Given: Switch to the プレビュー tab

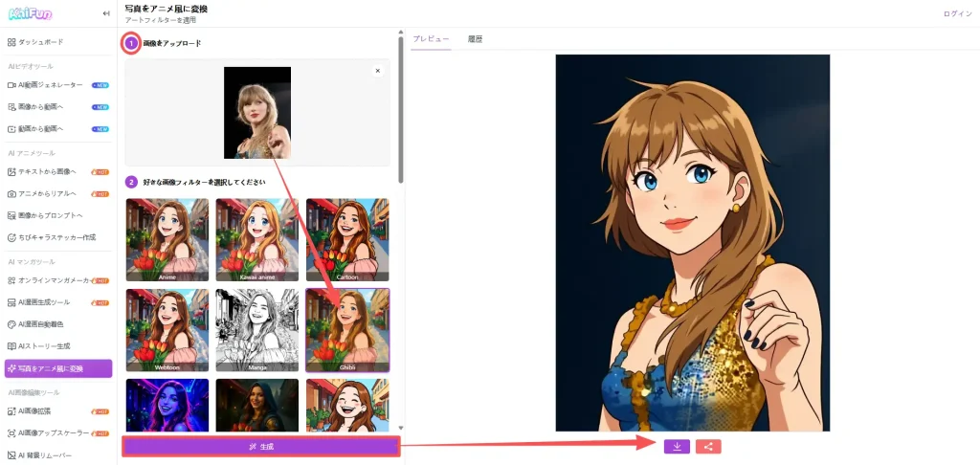Looking at the screenshot, I should click(x=431, y=38).
